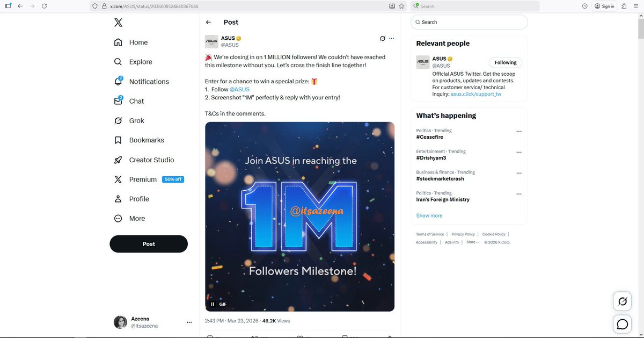The width and height of the screenshot is (644, 338).
Task: Click the browser Forward arrow
Action: pos(32,6)
